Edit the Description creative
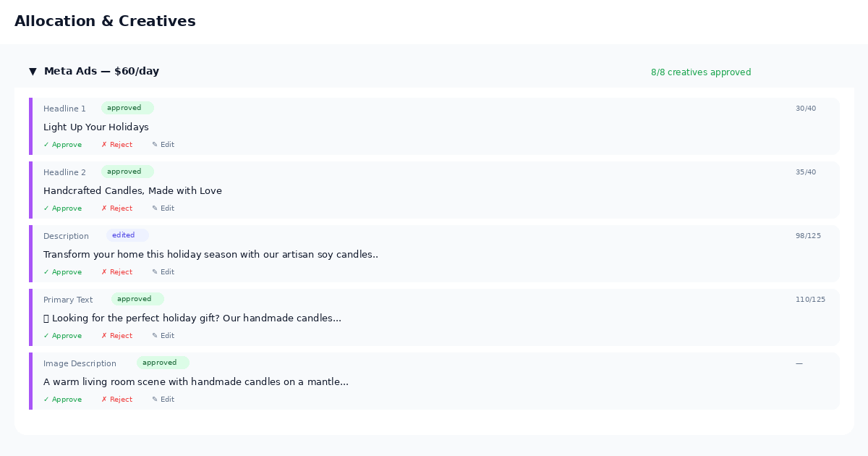This screenshot has width=868, height=456. (163, 272)
